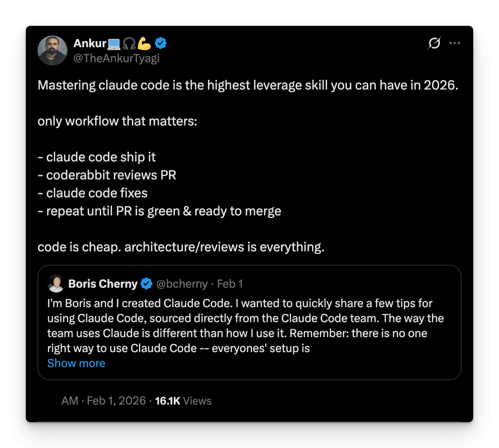Open the more options menu
The height and width of the screenshot is (448, 499).
[x=454, y=43]
